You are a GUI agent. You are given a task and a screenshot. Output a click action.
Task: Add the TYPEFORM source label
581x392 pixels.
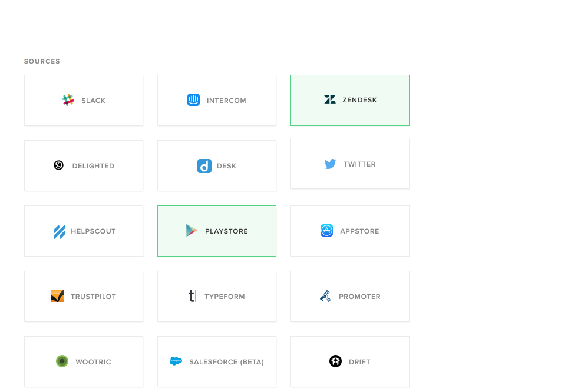pyautogui.click(x=225, y=297)
